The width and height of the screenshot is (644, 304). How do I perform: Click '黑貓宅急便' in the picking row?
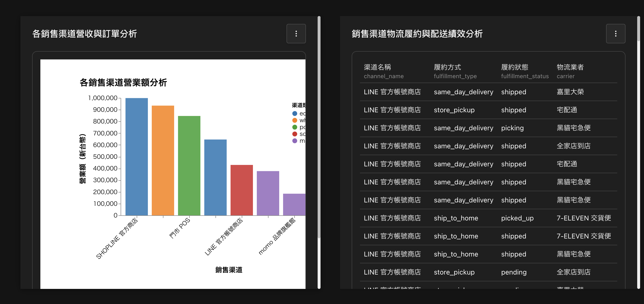573,128
